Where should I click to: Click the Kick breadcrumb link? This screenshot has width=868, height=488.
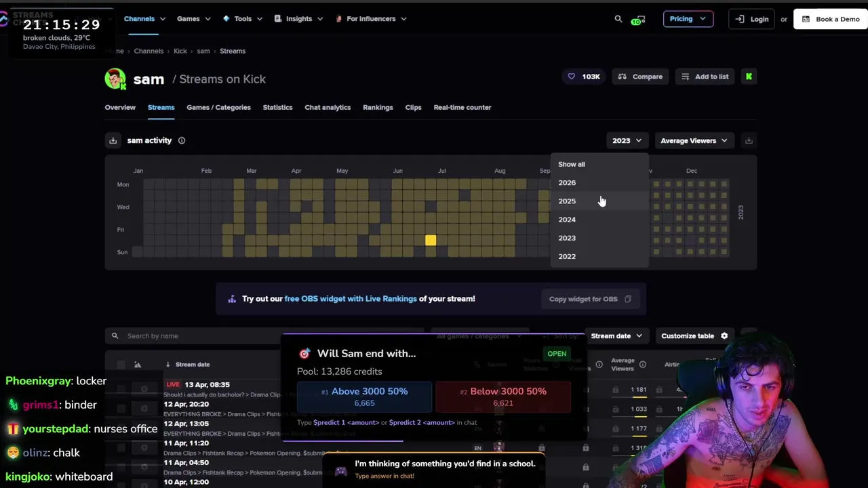(x=180, y=51)
